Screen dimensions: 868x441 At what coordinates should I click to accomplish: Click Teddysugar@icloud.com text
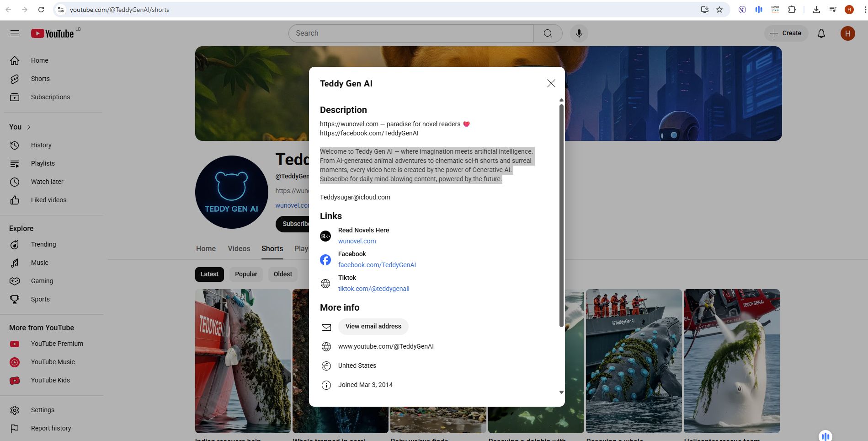click(x=355, y=197)
